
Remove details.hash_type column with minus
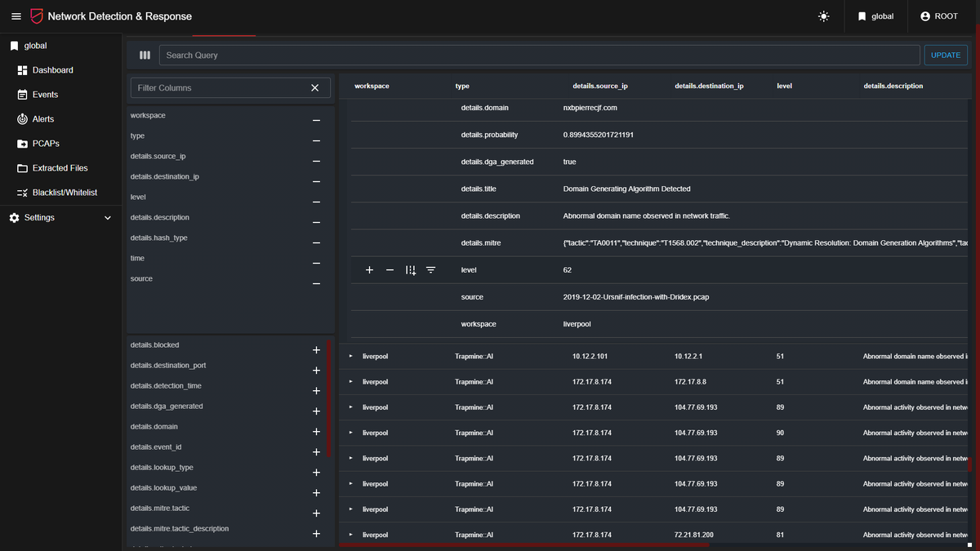click(x=316, y=242)
